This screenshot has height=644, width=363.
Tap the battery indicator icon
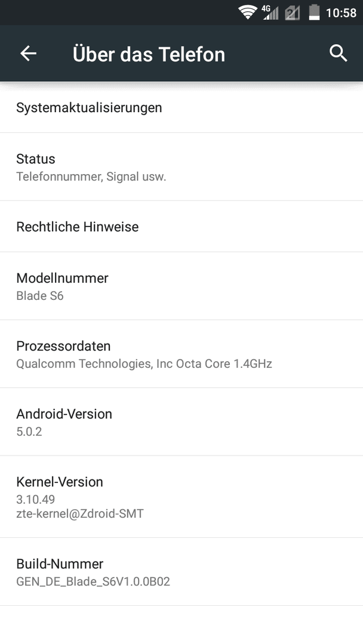(x=314, y=13)
